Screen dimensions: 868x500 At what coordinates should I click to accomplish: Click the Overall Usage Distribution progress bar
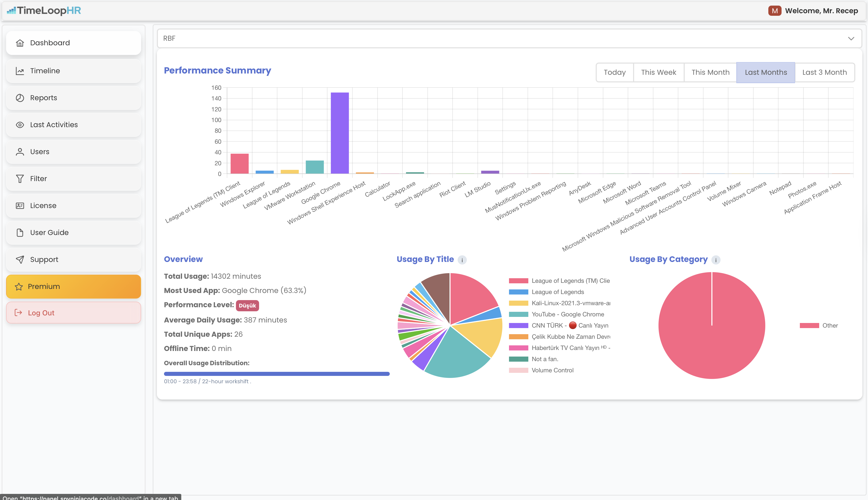(277, 373)
